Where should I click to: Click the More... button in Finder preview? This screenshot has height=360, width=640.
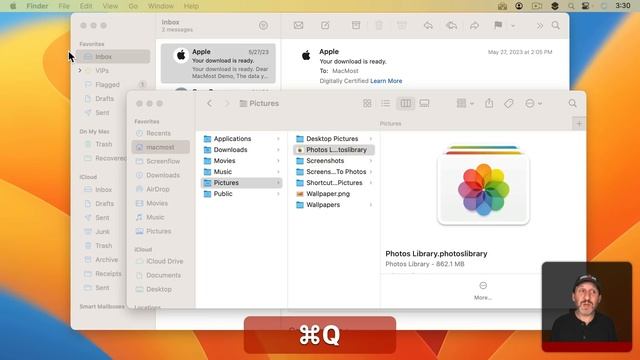coord(483,291)
